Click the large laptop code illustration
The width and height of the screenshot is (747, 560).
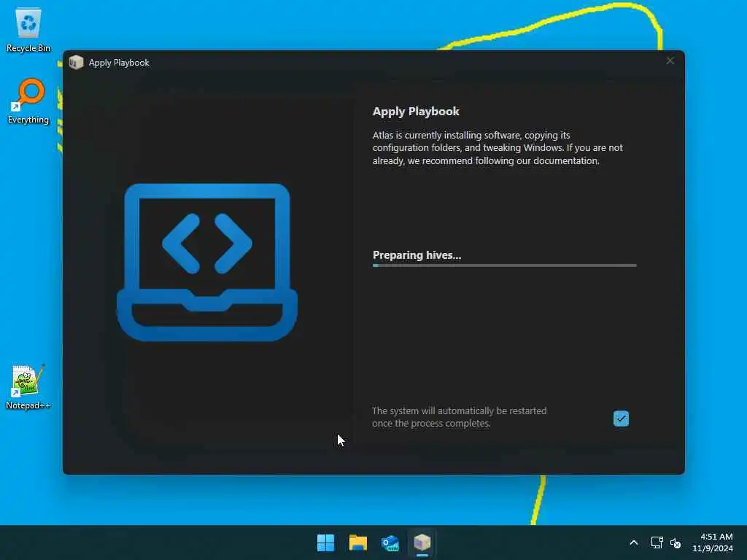coord(206,262)
